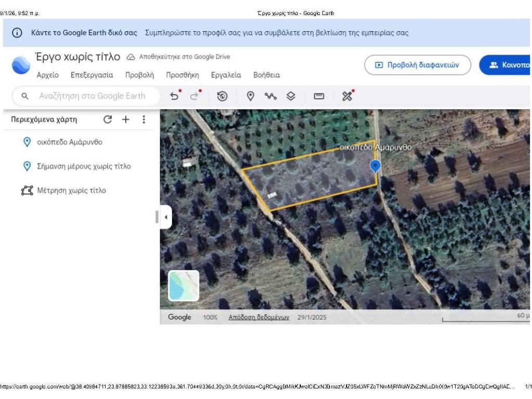Click the redo arrow icon

click(194, 96)
